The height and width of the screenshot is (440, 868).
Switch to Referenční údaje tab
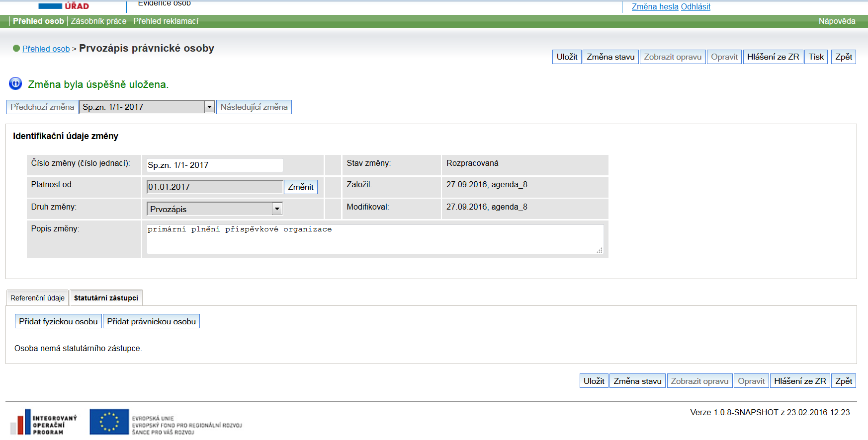pos(37,298)
